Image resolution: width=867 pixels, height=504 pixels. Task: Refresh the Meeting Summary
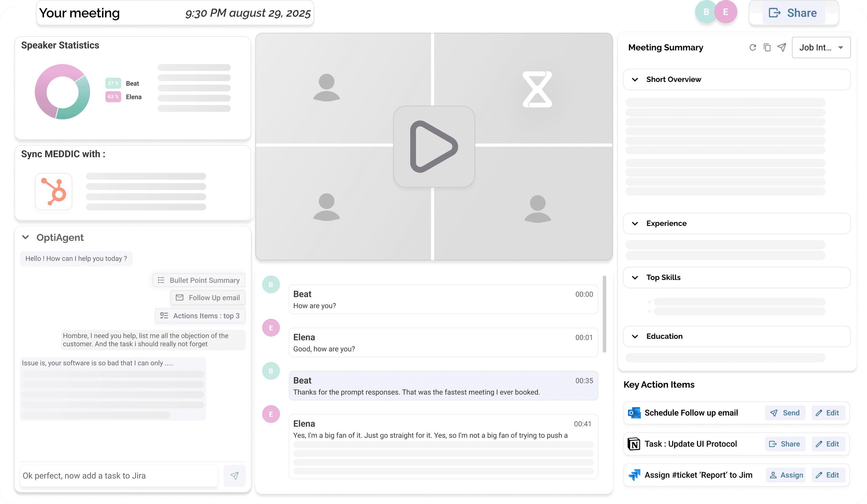coord(753,47)
